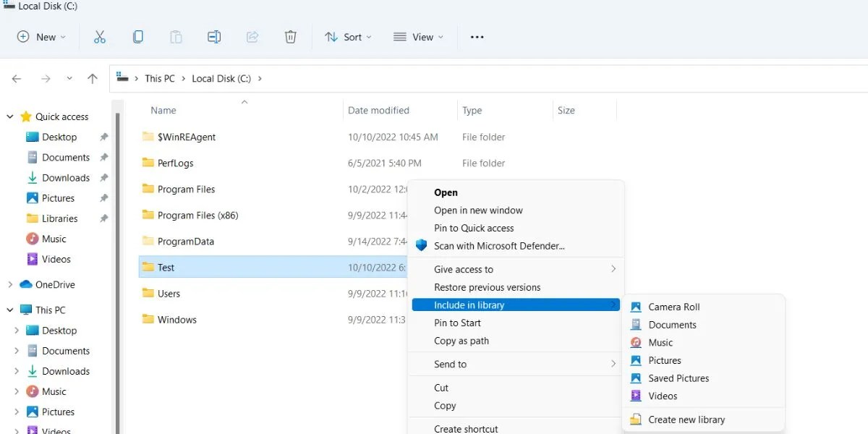Click the Local Disk (C:) breadcrumb
This screenshot has width=868, height=434.
[x=221, y=78]
